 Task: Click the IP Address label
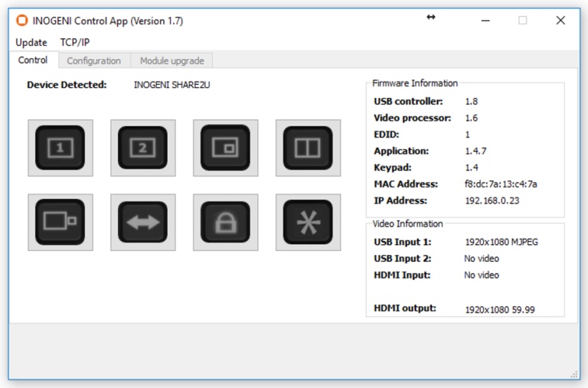tap(400, 201)
